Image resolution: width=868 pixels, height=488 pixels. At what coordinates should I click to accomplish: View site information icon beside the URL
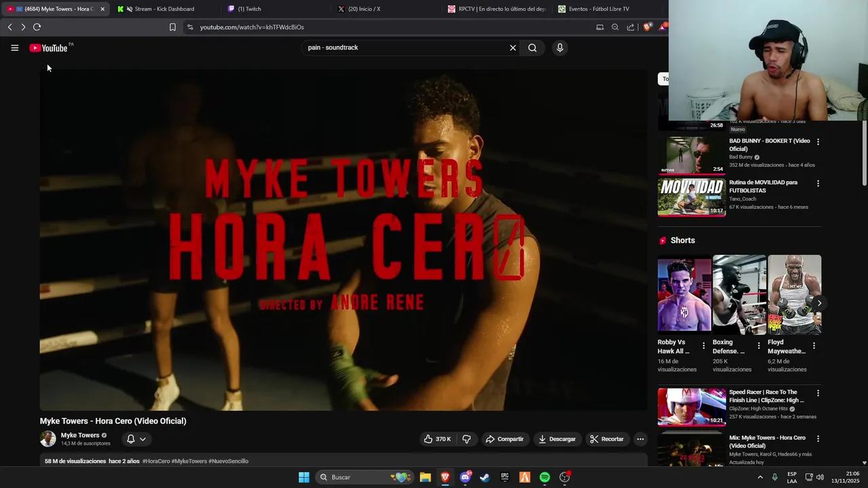coord(190,27)
